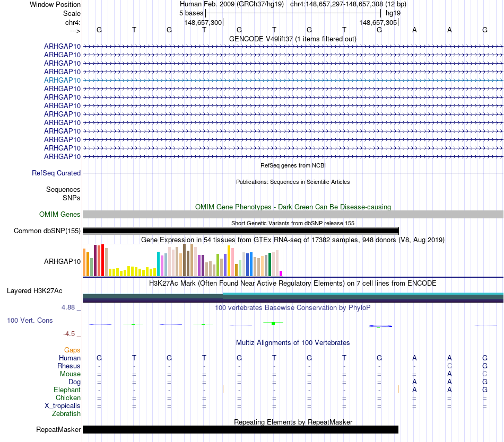Click the 'Rhesus' alignment row label
The image size is (504, 442).
[x=69, y=366]
